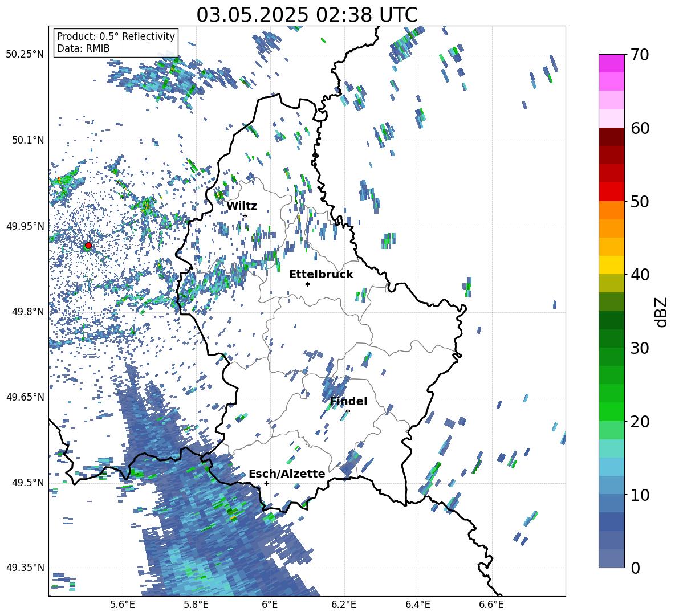Click the 0 value on colorbar

coord(635,568)
